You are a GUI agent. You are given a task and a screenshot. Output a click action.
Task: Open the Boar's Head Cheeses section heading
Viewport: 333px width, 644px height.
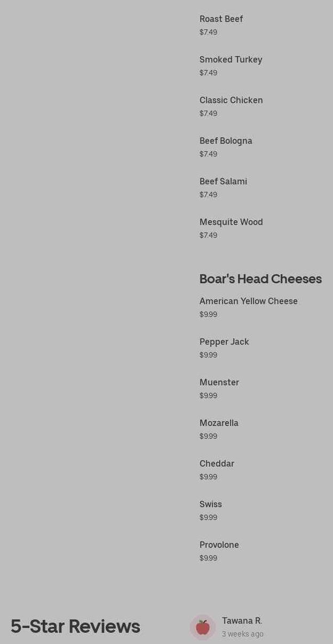point(260,279)
